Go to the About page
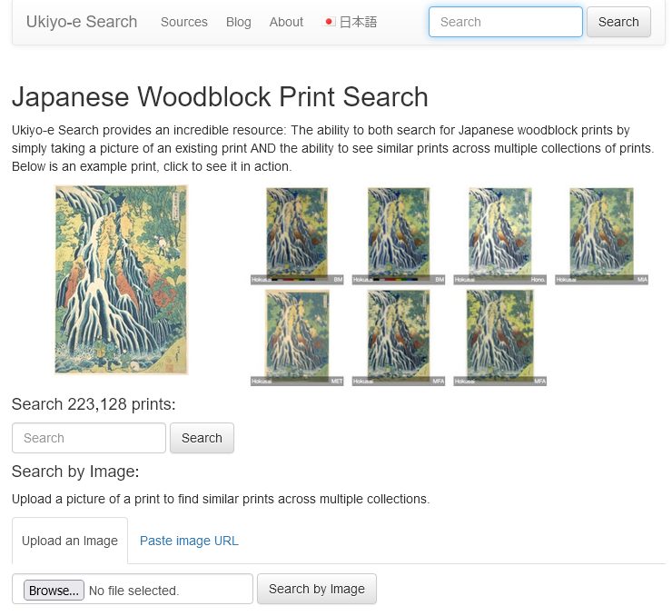 (x=286, y=22)
